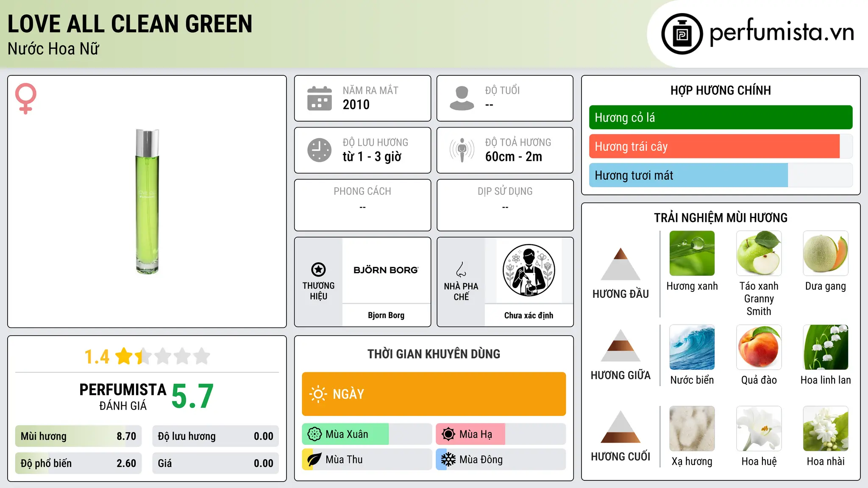Click the LOVE ALL CLEAN GREEN title
Screen dimensions: 868x488
point(130,24)
